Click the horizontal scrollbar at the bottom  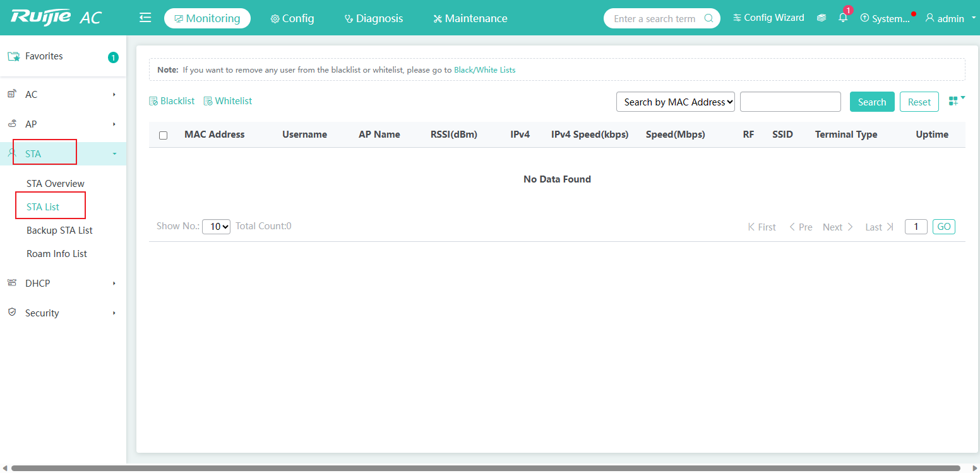point(486,469)
